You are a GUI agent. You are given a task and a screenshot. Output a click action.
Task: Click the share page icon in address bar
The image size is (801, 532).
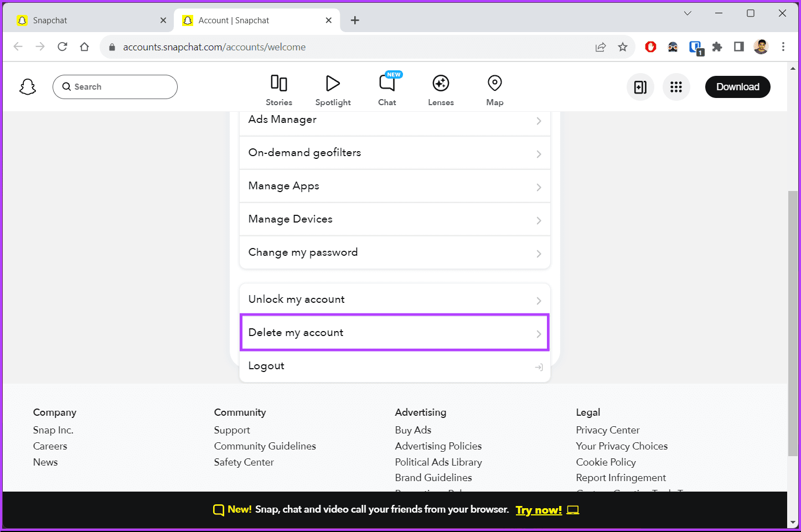coord(601,47)
